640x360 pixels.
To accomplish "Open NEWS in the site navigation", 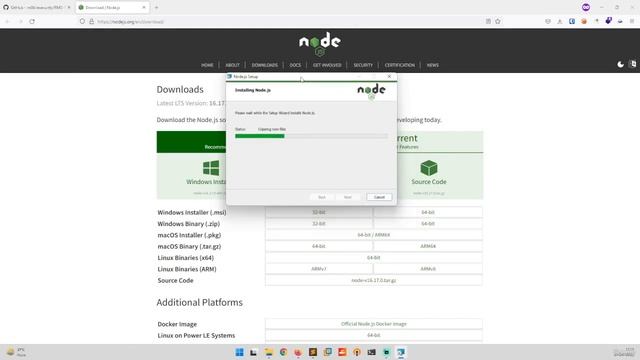I will pos(433,65).
